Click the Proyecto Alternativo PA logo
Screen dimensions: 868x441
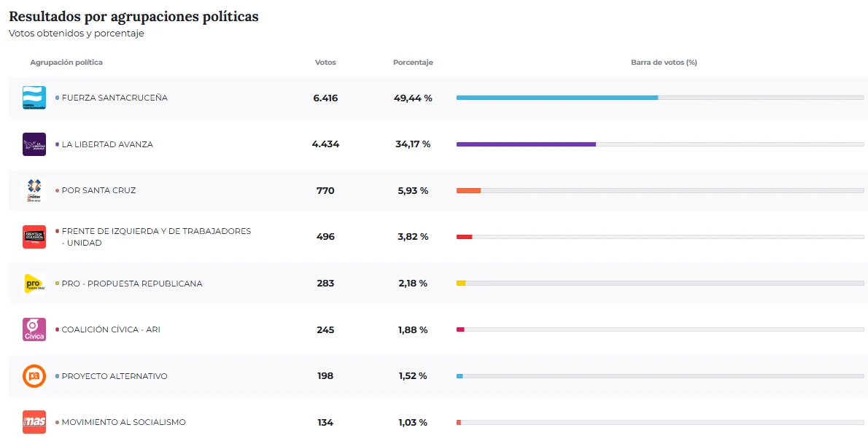[x=34, y=376]
